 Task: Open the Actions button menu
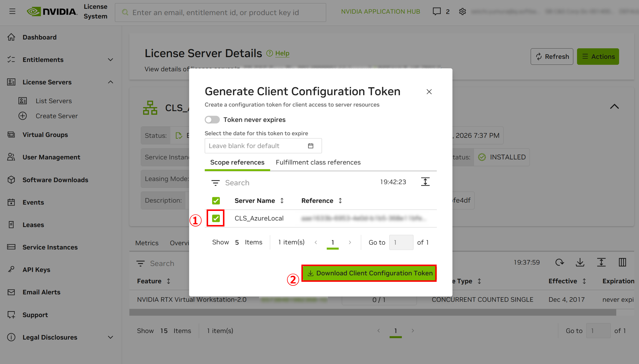point(598,57)
